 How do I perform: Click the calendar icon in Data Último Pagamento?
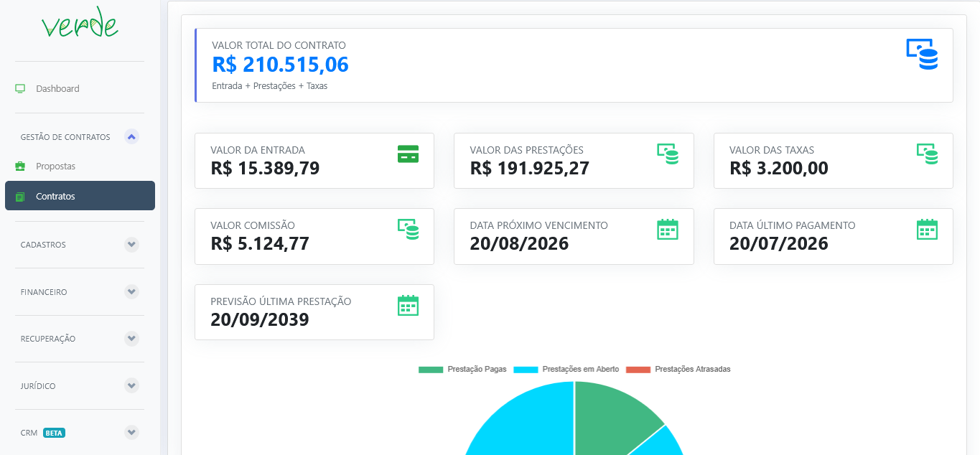point(927,229)
